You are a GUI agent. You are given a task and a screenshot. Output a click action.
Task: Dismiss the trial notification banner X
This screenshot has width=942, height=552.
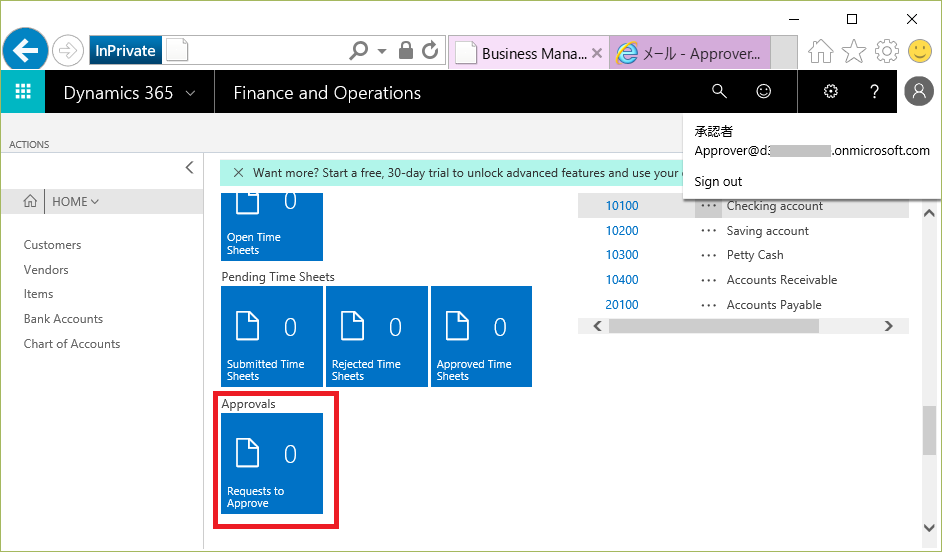pos(239,173)
